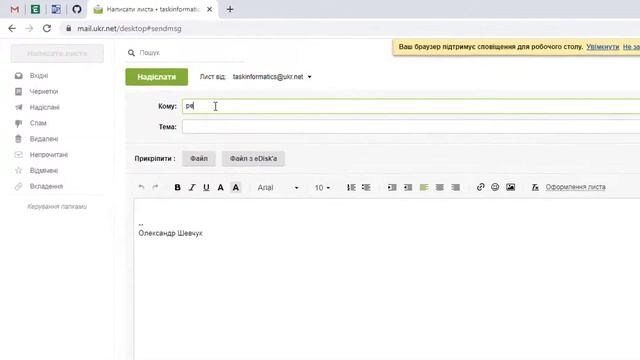This screenshot has width=640, height=360.
Task: Toggle bold formatting
Action: (x=177, y=187)
